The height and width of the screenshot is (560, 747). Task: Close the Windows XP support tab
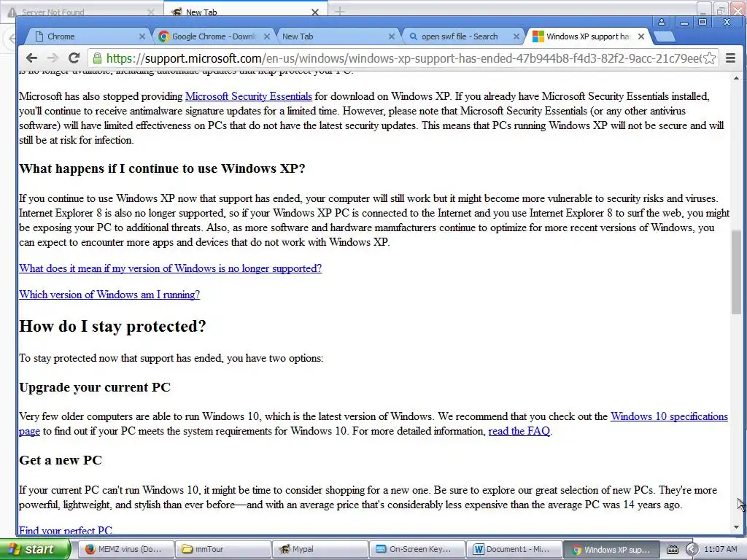click(x=641, y=36)
